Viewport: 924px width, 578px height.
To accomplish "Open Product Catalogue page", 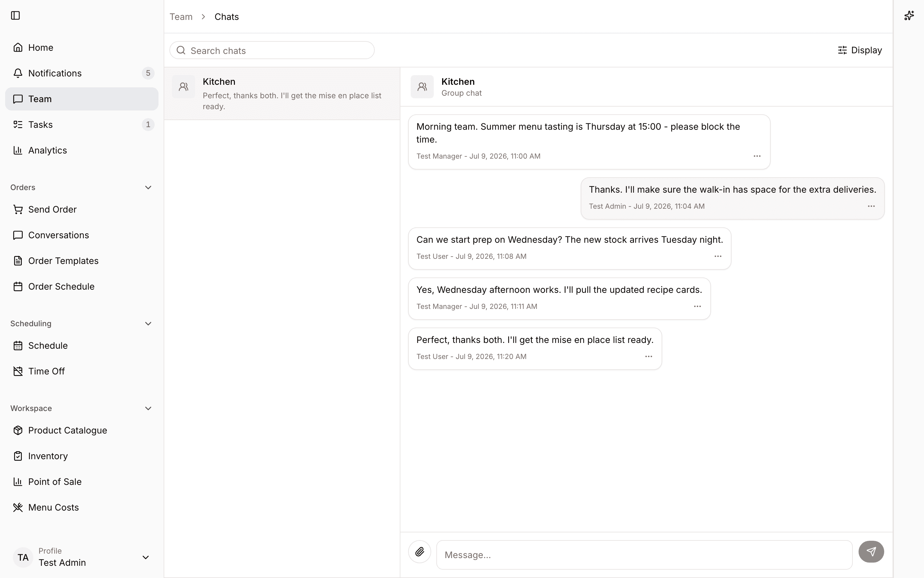I will coord(82,430).
